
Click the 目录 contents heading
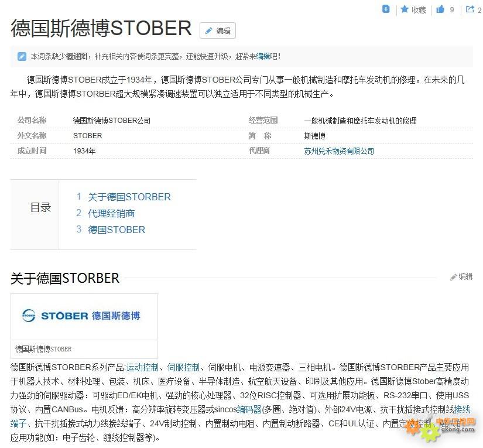tap(40, 207)
